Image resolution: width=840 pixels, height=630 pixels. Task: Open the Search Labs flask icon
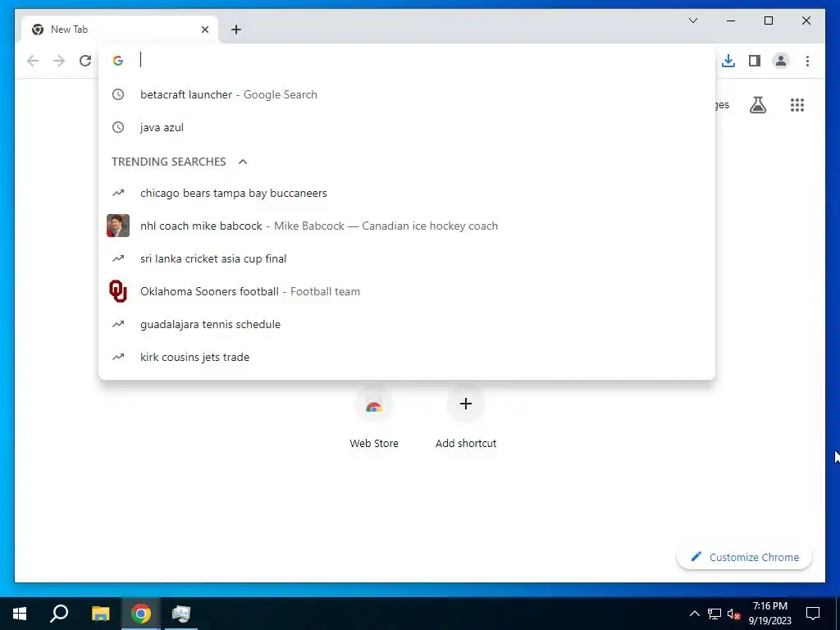[757, 105]
